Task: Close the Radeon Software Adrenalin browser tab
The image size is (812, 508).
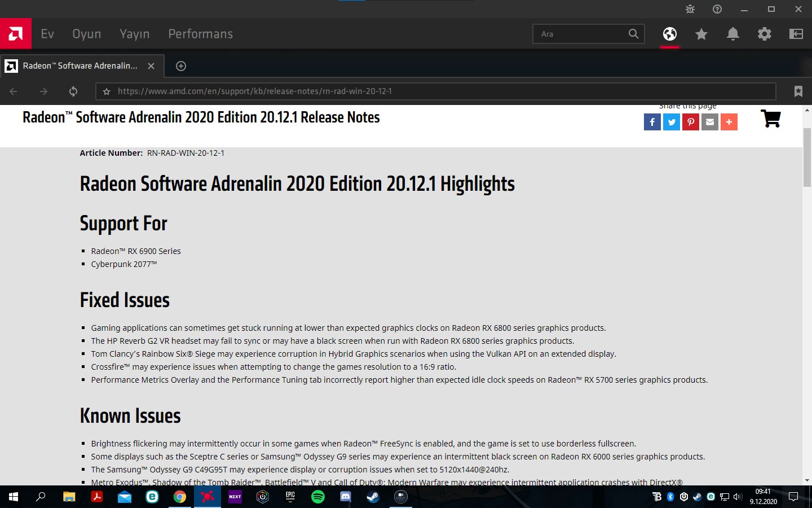Action: pos(151,66)
